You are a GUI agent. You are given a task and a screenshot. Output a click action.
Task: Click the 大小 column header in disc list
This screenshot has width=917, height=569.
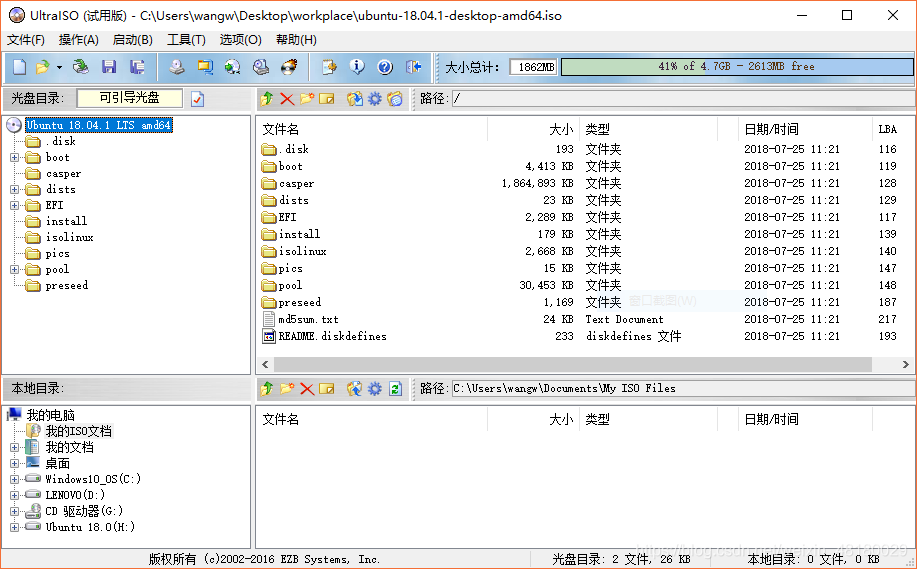coord(533,129)
